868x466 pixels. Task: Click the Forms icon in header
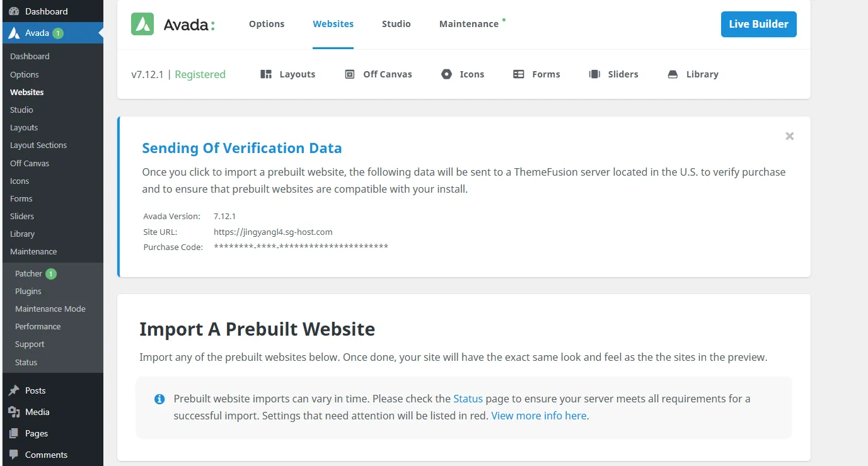pyautogui.click(x=519, y=74)
